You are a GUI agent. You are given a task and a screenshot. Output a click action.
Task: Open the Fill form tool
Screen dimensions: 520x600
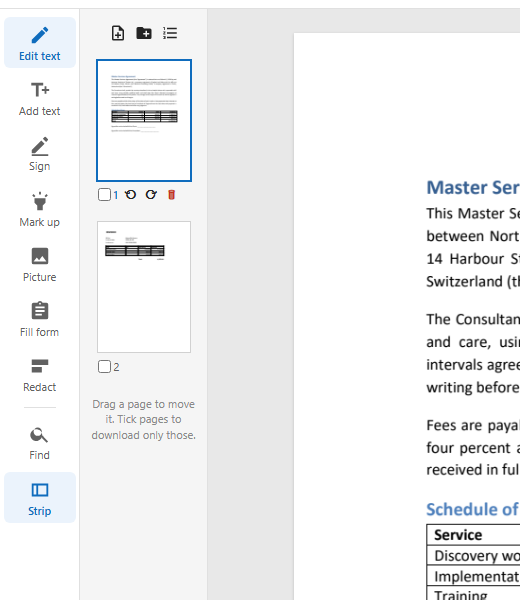40,320
